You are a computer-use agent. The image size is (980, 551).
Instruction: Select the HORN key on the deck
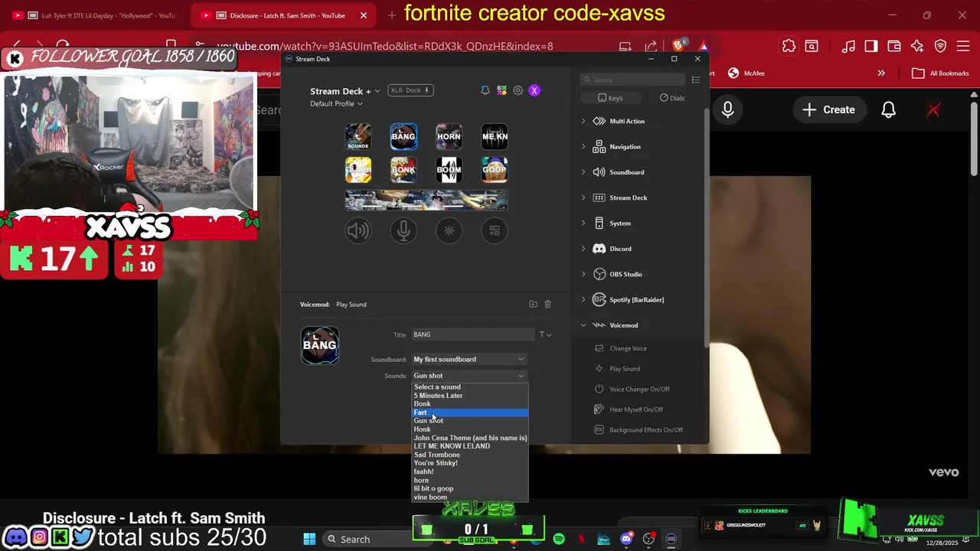click(449, 137)
